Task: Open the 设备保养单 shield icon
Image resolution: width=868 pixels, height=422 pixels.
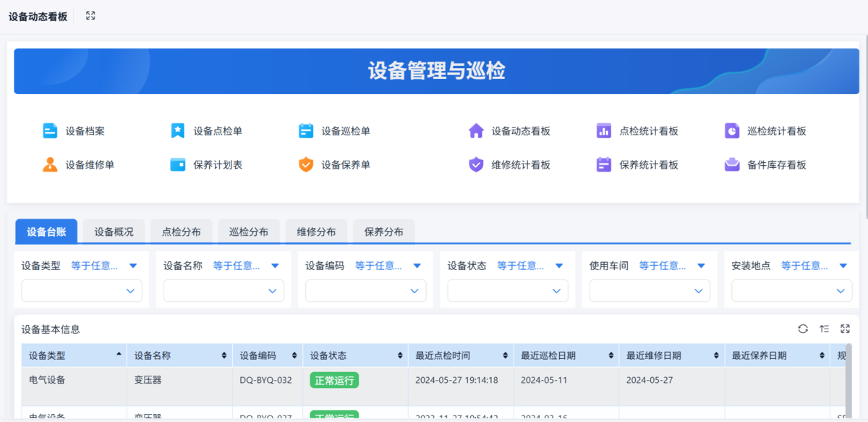Action: point(306,164)
